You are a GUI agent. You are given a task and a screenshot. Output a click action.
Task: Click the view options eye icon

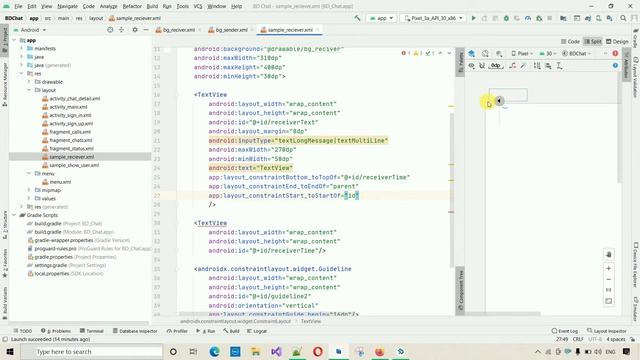tap(471, 66)
